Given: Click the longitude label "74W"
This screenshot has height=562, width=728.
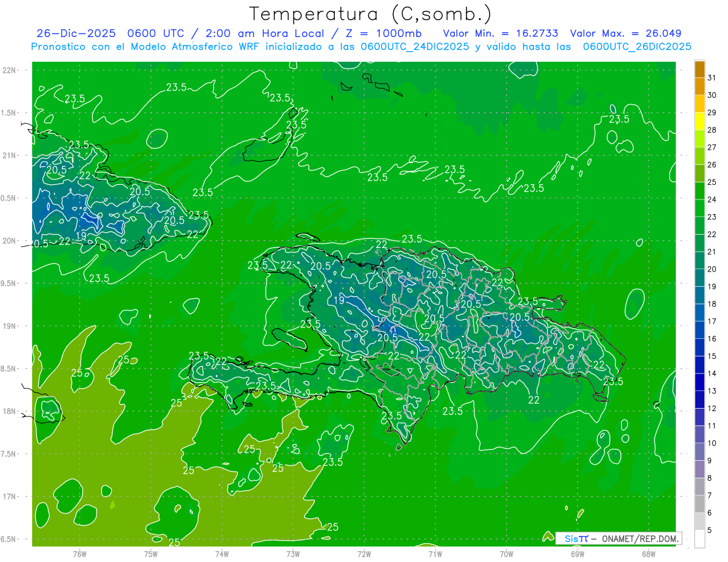Looking at the screenshot, I should click(221, 554).
